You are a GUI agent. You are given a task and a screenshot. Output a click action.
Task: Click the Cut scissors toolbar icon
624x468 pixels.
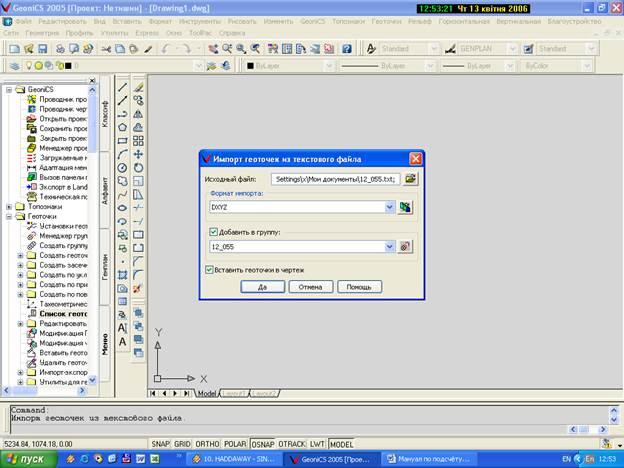click(x=106, y=49)
